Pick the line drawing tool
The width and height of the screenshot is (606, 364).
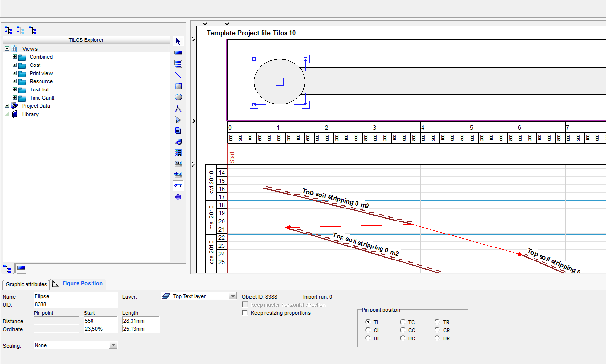(178, 75)
